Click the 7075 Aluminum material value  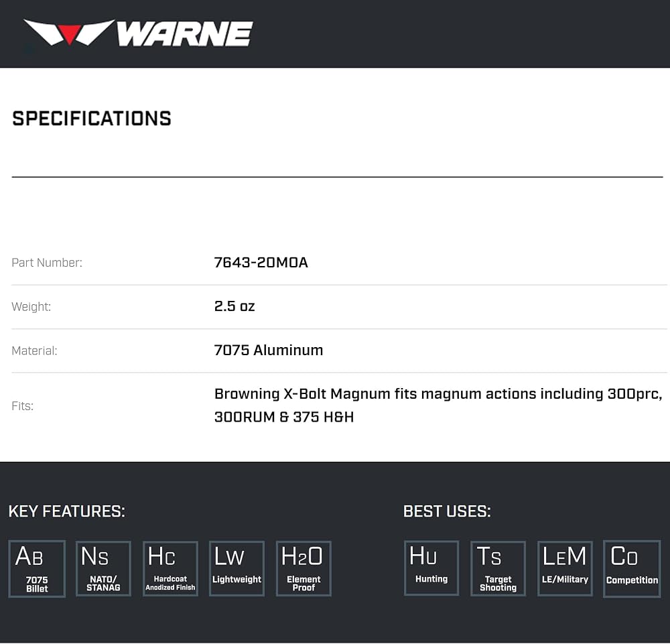269,350
